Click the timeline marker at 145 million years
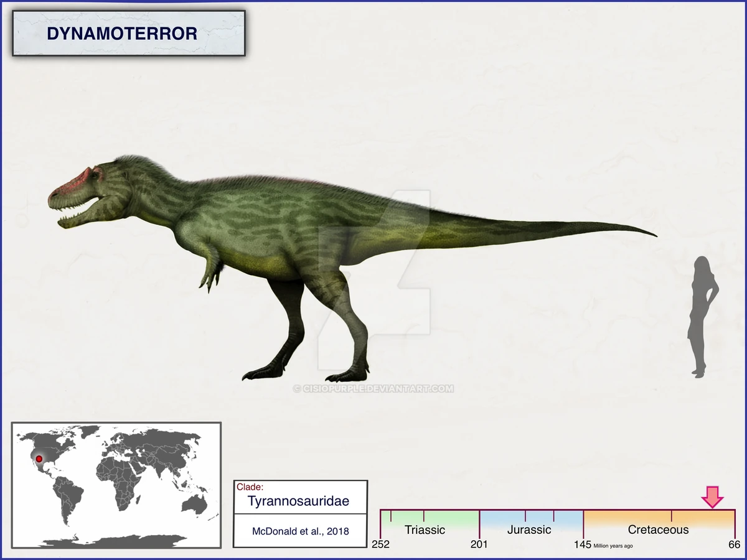The height and width of the screenshot is (560, 747). [583, 544]
